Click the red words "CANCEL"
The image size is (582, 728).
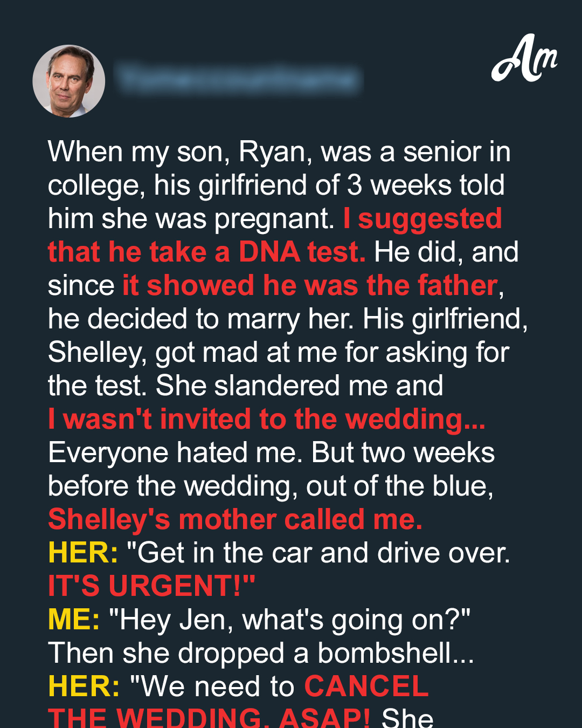366,686
